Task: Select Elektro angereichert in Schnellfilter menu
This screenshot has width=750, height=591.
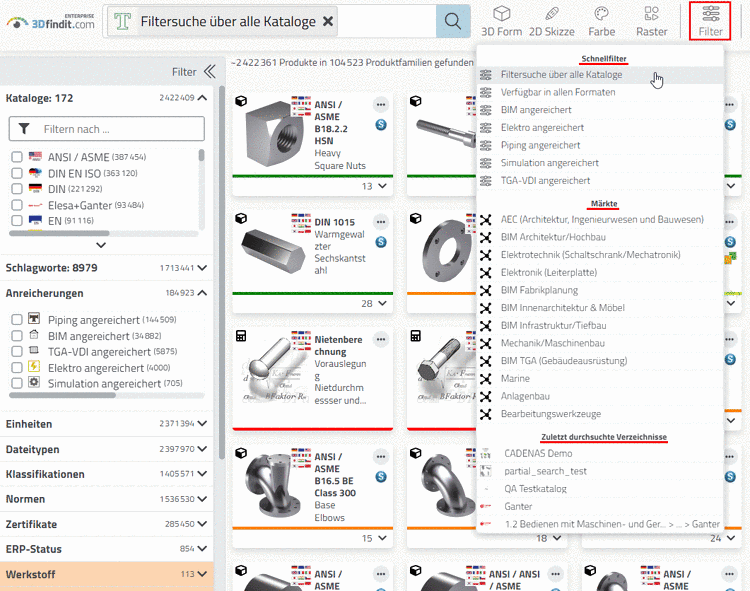Action: click(600, 128)
